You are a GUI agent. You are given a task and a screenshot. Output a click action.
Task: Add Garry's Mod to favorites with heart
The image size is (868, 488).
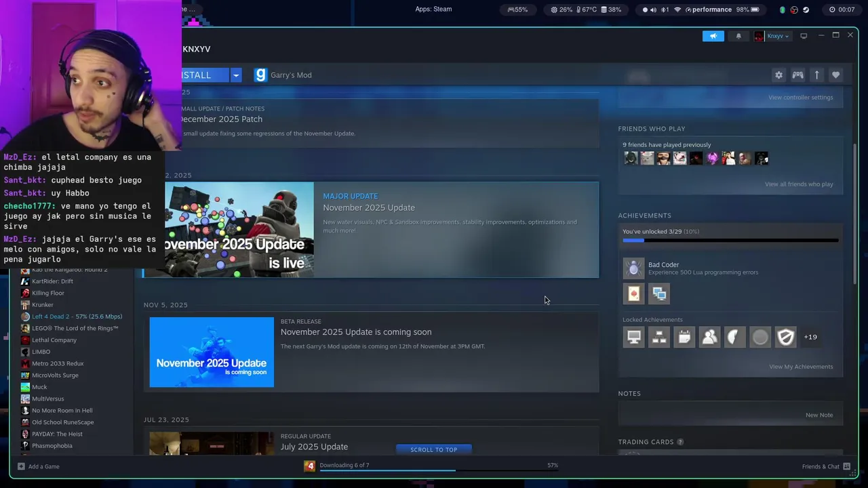tap(835, 75)
